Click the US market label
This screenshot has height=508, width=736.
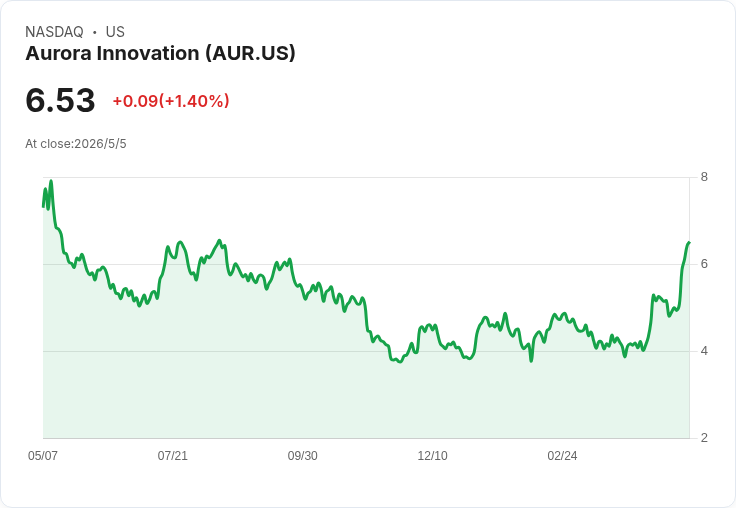pos(115,32)
